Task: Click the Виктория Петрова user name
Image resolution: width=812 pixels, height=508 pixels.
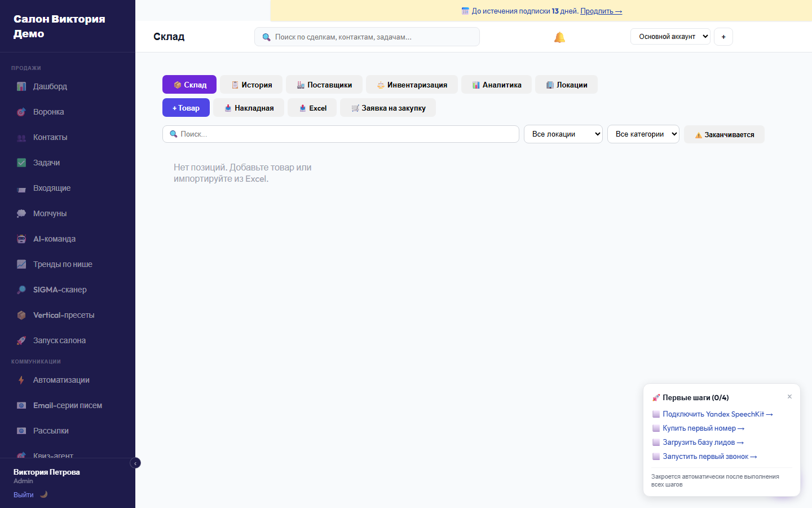Action: [47, 472]
